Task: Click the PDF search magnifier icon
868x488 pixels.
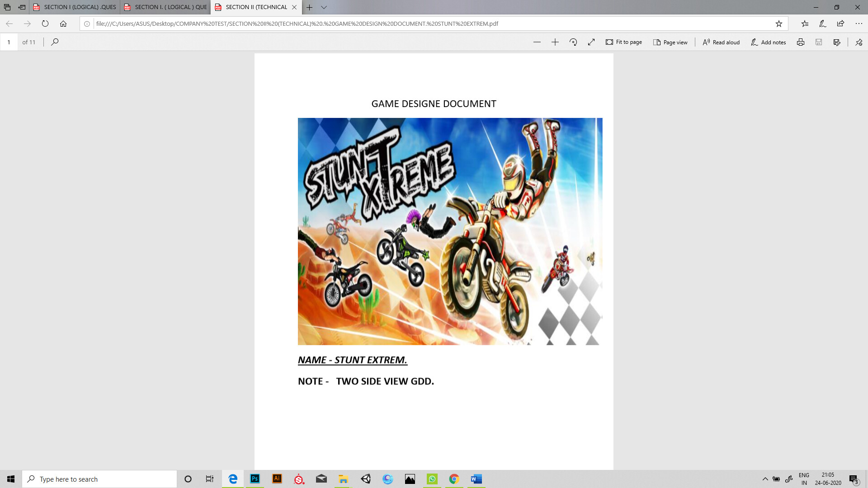Action: pos(55,42)
